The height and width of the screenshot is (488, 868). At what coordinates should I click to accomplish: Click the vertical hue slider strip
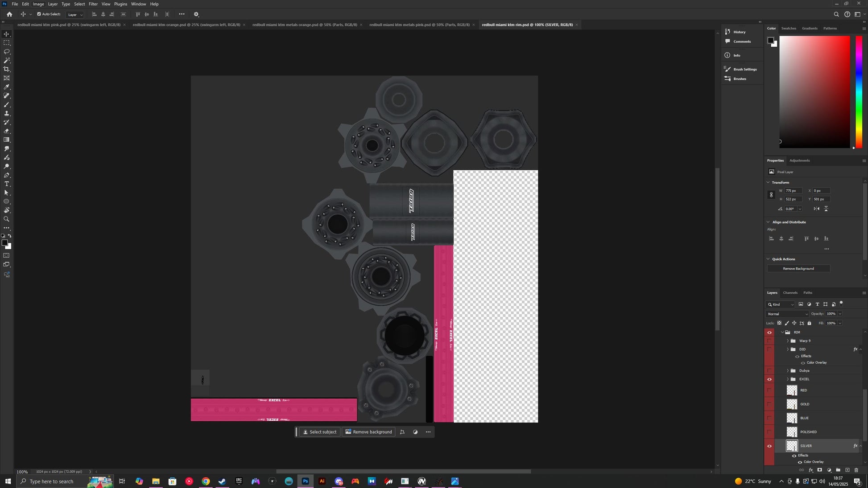coord(859,91)
